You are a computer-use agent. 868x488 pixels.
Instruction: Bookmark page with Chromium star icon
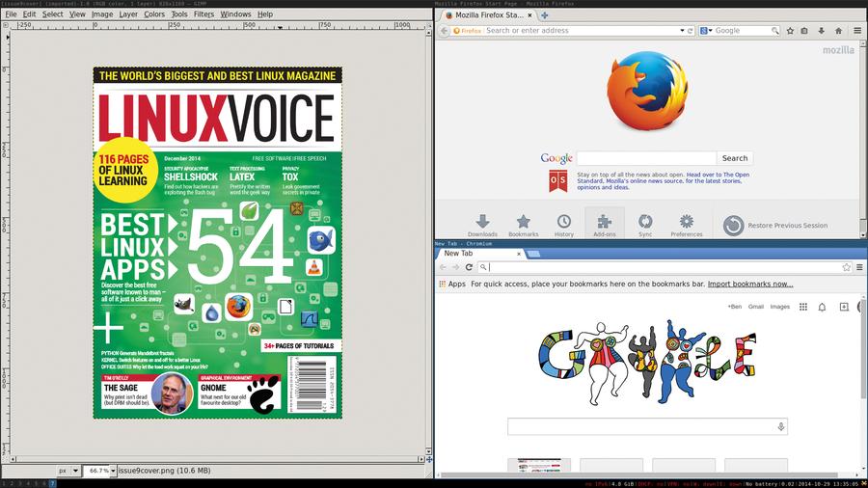[x=847, y=267]
